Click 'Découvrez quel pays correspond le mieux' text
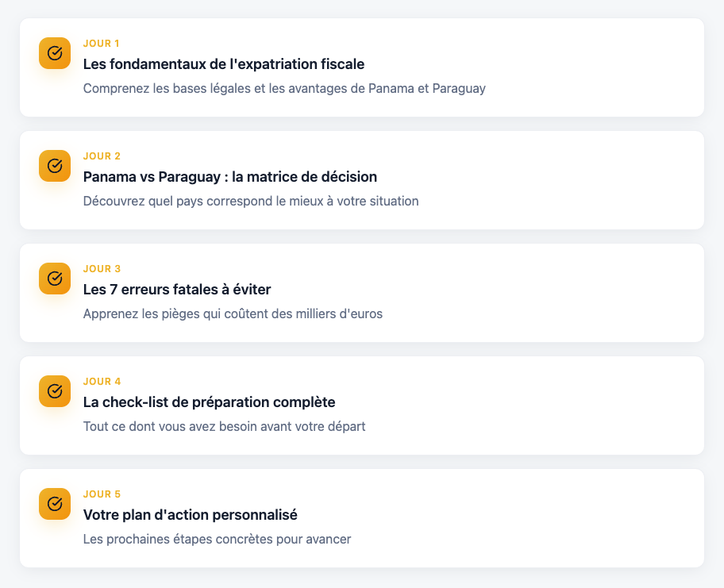Image resolution: width=724 pixels, height=588 pixels. 250,201
